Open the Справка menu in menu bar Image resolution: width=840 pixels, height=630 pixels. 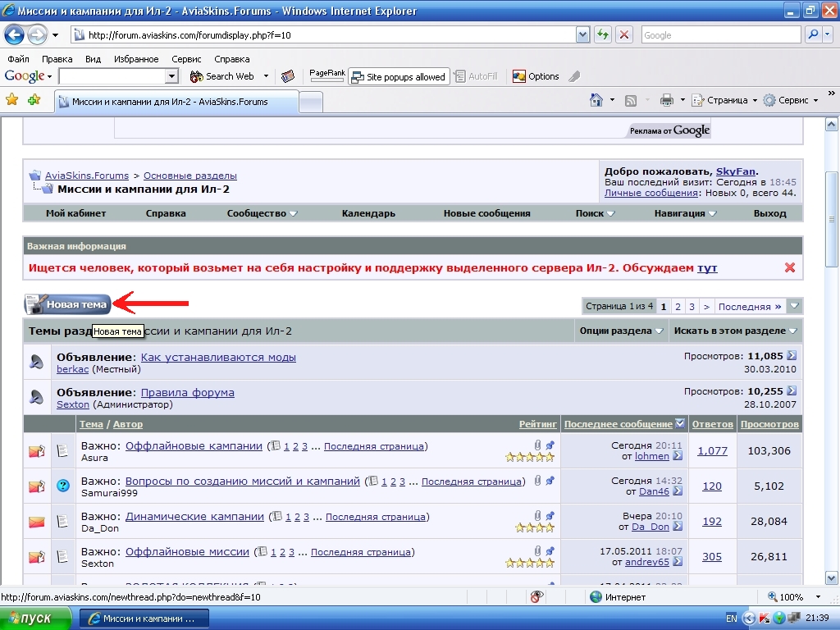click(x=231, y=59)
